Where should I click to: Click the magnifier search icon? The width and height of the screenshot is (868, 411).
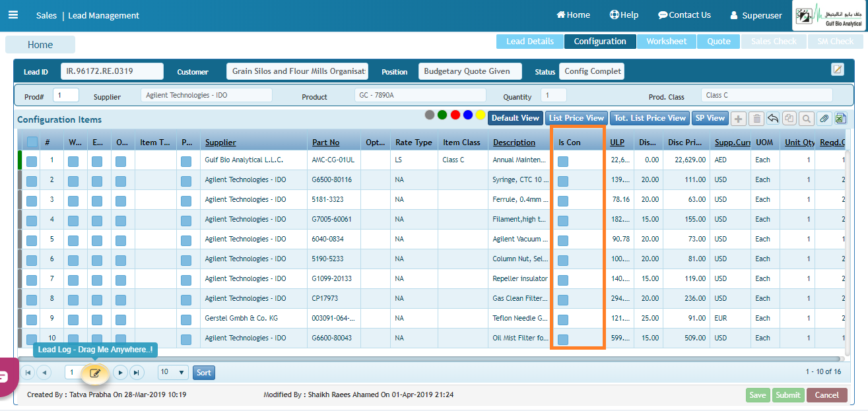click(x=806, y=119)
